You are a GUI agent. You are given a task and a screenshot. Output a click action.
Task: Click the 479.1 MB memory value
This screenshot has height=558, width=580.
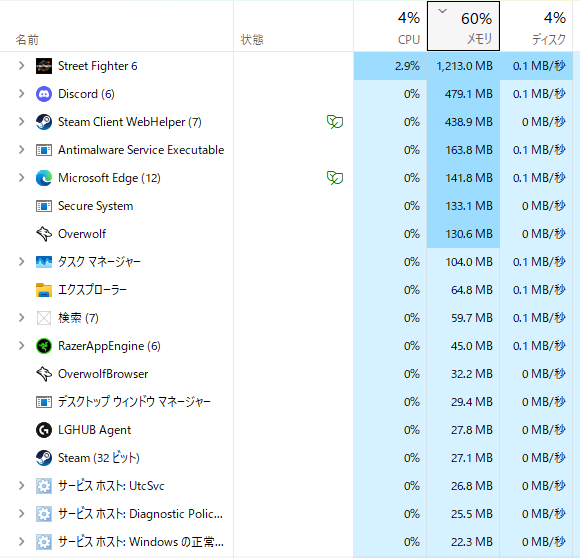[x=469, y=94]
